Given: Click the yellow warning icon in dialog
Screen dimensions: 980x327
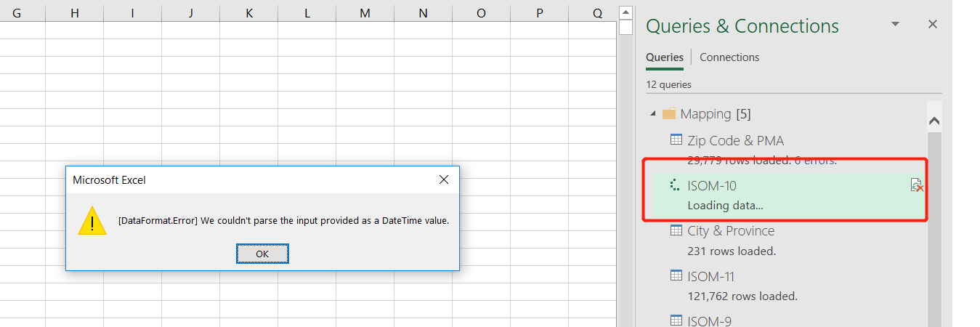Looking at the screenshot, I should (x=92, y=220).
